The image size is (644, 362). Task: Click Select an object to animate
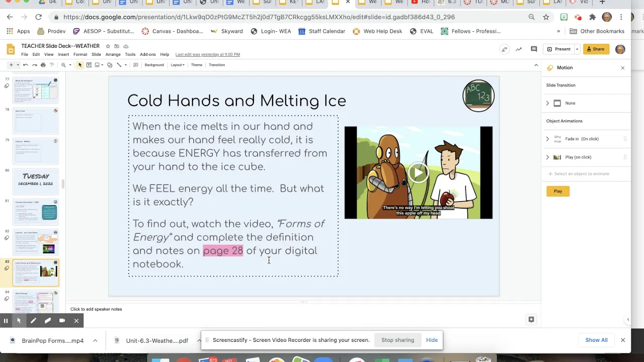coord(579,173)
